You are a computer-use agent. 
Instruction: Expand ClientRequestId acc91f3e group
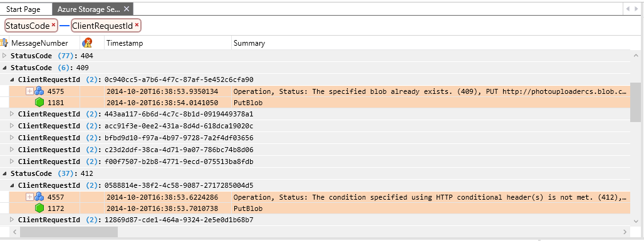point(12,126)
